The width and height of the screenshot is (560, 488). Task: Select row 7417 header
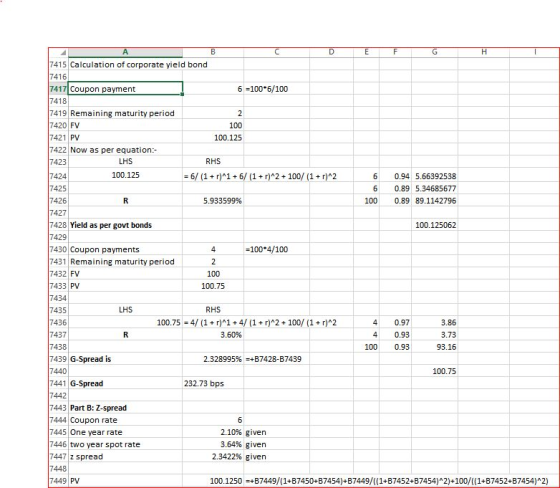point(58,89)
